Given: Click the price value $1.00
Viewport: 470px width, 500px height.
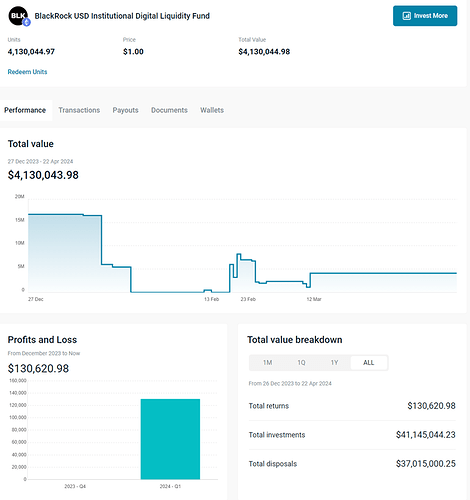Looking at the screenshot, I should pos(133,52).
